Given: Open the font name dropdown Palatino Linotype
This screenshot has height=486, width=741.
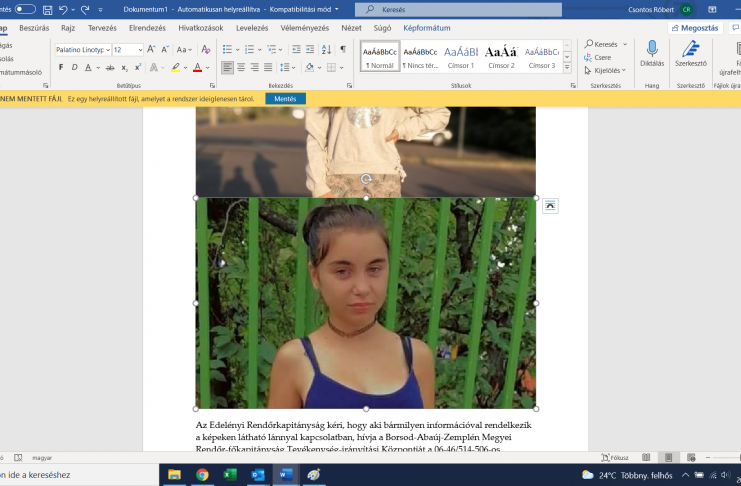Looking at the screenshot, I should tap(108, 50).
